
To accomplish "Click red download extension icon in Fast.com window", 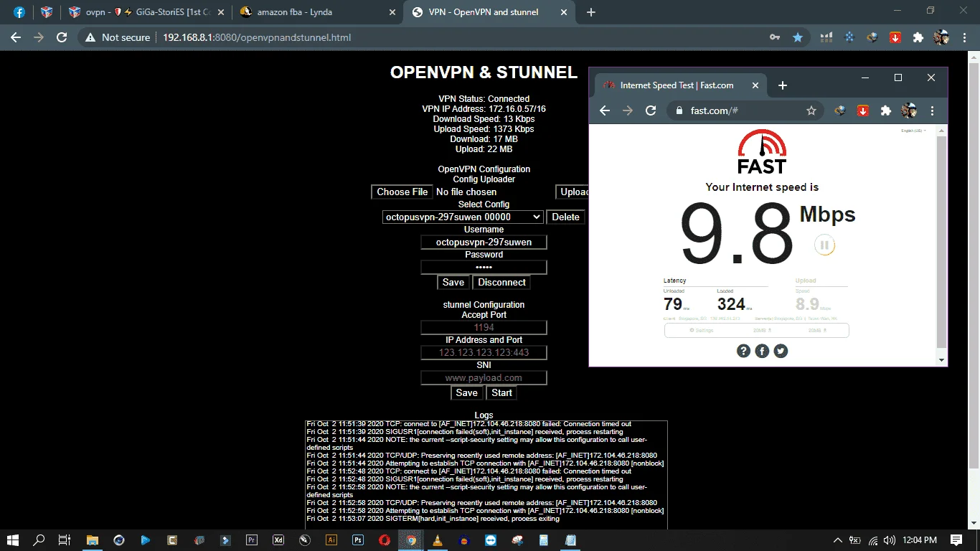I will [863, 110].
